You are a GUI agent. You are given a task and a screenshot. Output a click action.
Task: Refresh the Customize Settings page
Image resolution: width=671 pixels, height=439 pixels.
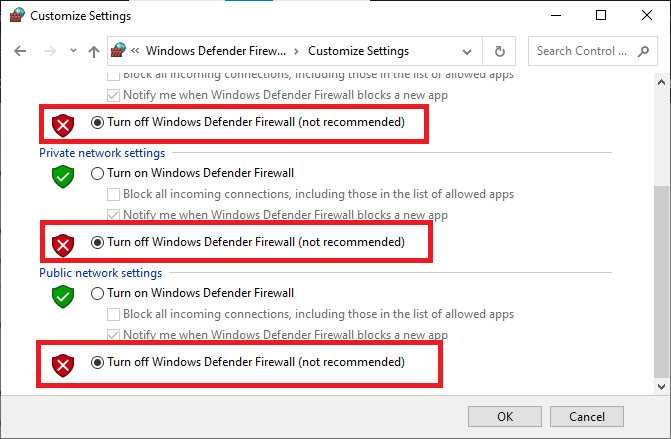click(499, 51)
